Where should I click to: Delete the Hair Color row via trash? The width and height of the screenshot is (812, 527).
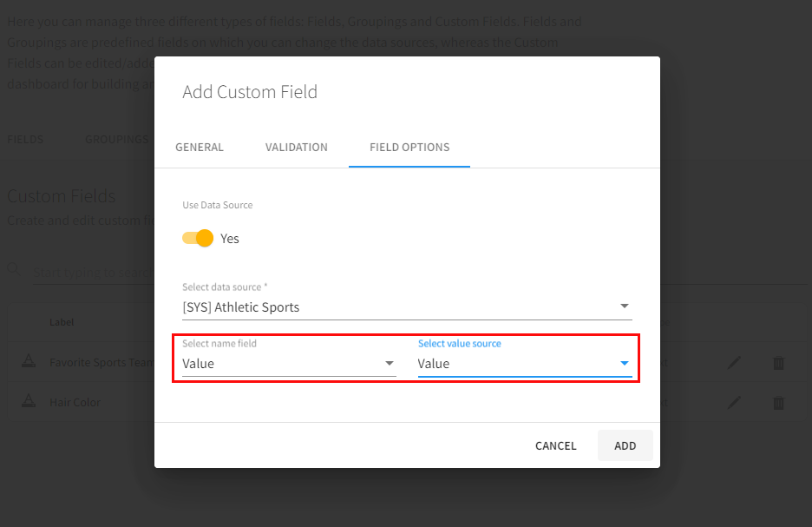[778, 402]
